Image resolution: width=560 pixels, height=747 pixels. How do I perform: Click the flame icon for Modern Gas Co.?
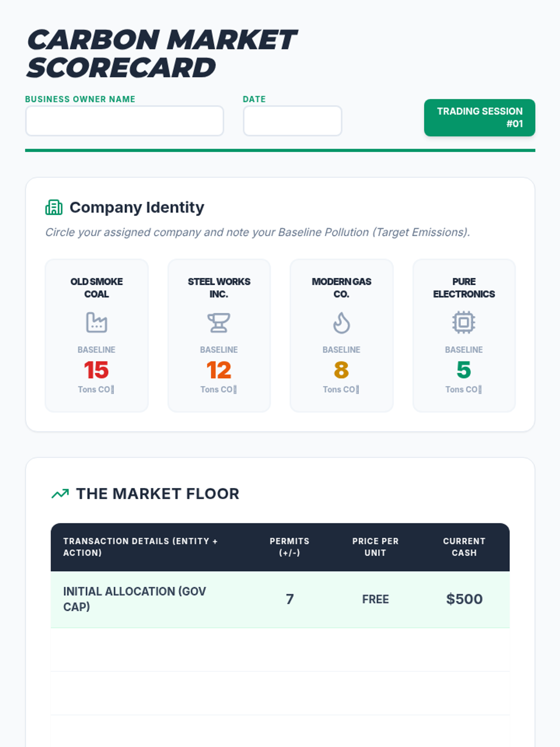pyautogui.click(x=342, y=323)
